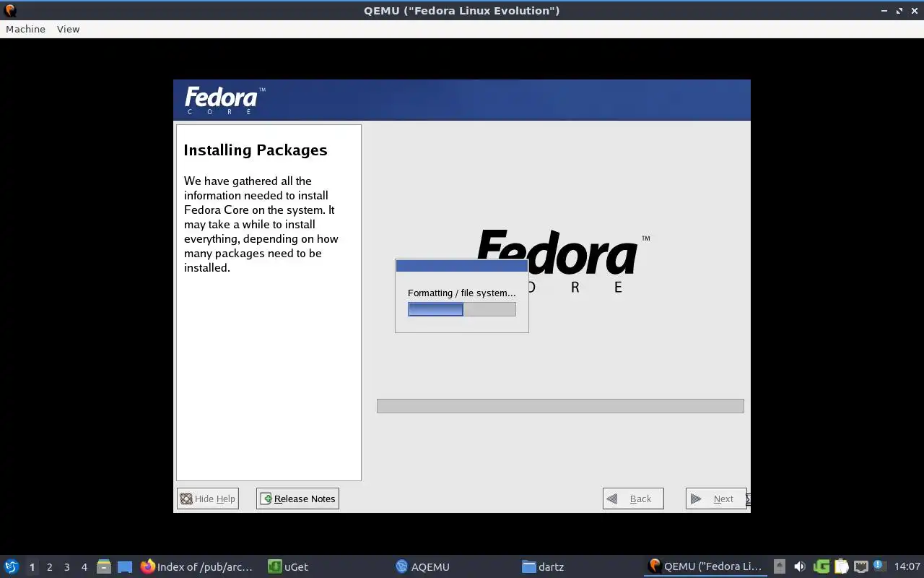The height and width of the screenshot is (578, 924).
Task: Open the Machine menu
Action: (x=25, y=29)
